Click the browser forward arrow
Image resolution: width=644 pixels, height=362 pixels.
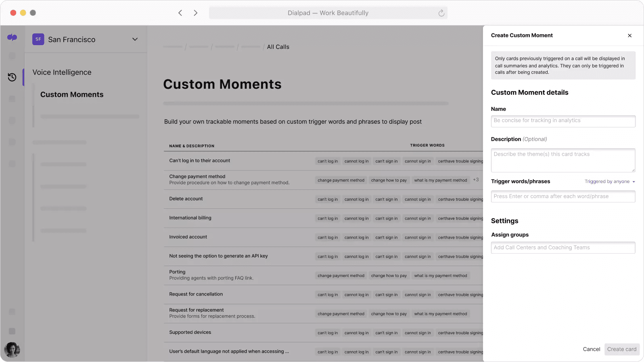coord(196,13)
